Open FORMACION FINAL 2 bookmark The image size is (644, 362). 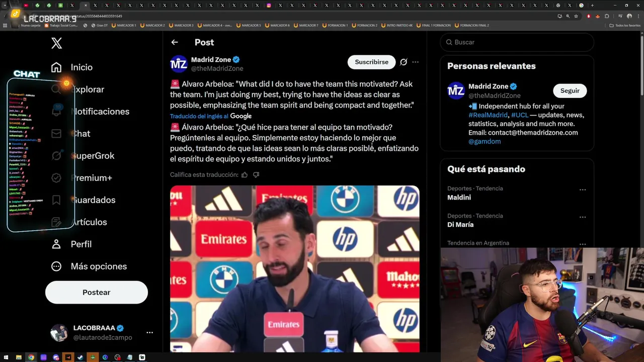pos(471,25)
